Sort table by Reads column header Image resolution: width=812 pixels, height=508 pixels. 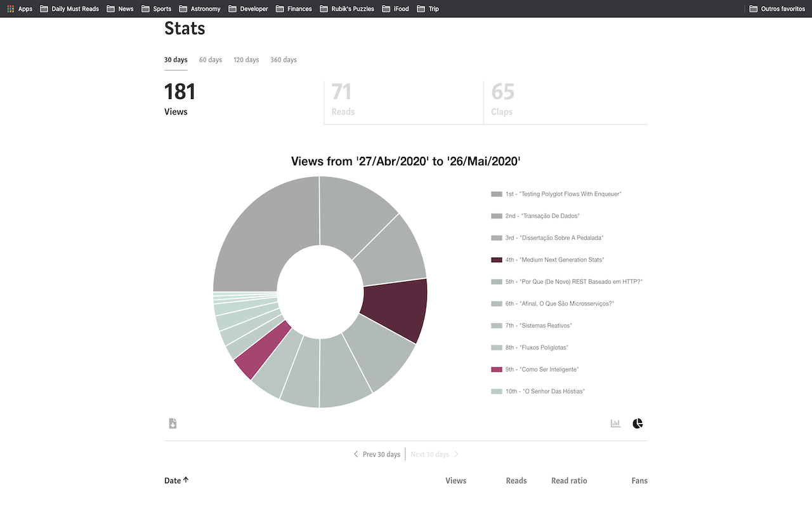point(516,481)
